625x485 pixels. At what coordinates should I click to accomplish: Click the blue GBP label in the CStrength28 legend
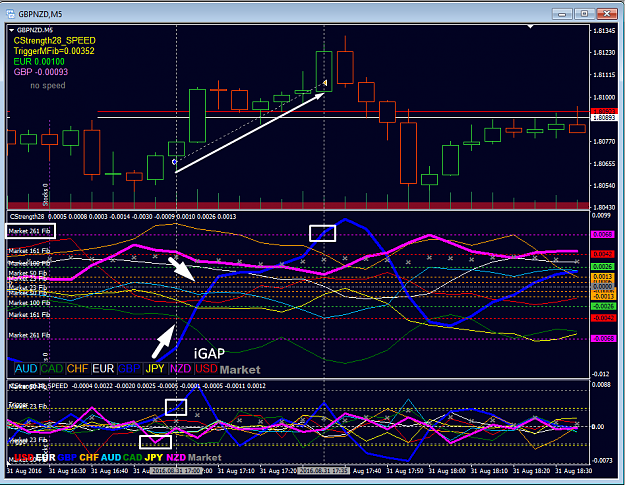click(129, 369)
